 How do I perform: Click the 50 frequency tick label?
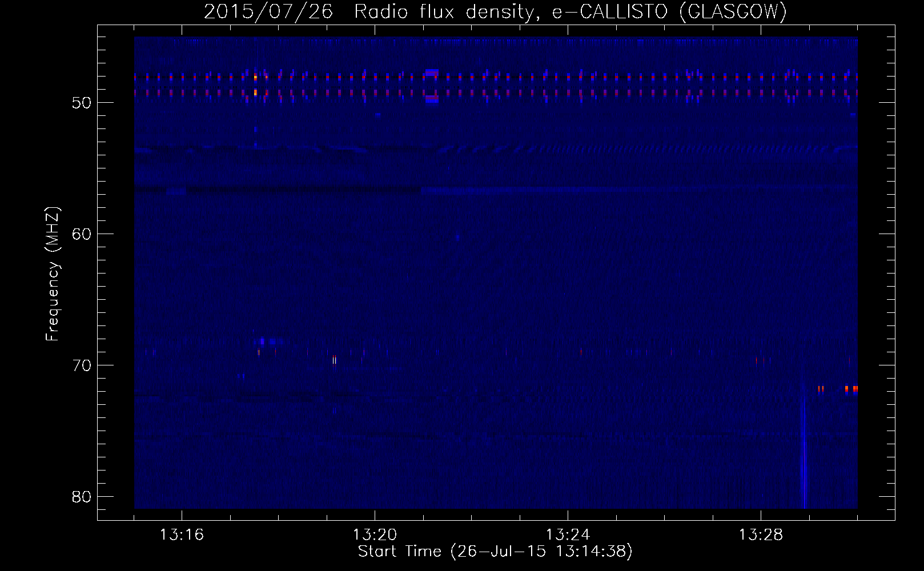coord(82,103)
